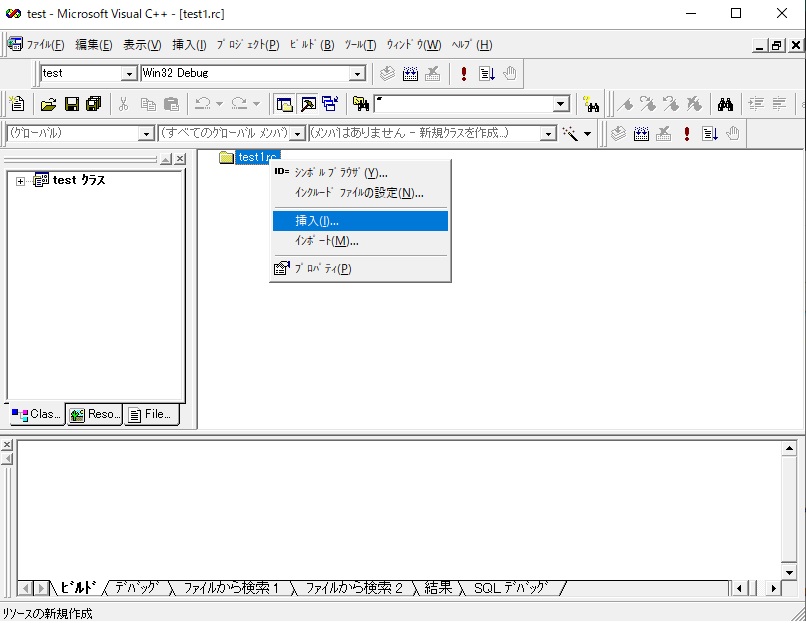
Task: Open the メンバはありません members dropdown
Action: point(548,134)
